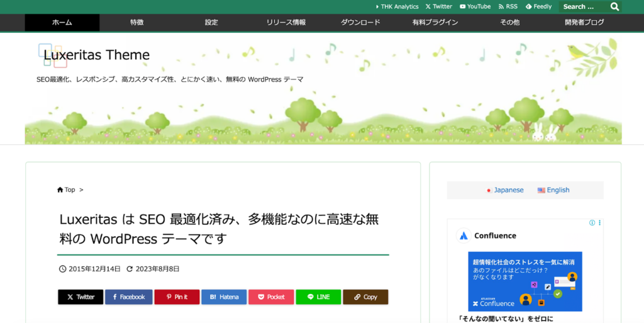Open the Feedly link in top bar

pos(538,6)
